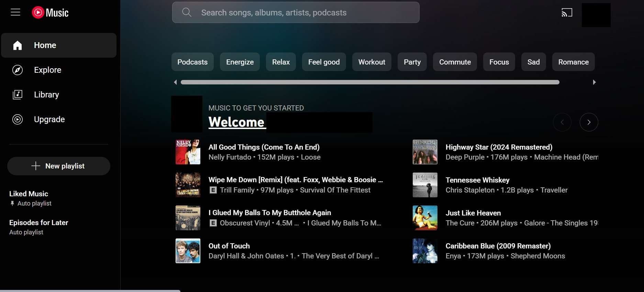Click the pin icon under Liked Music
The width and height of the screenshot is (644, 292).
click(x=12, y=203)
